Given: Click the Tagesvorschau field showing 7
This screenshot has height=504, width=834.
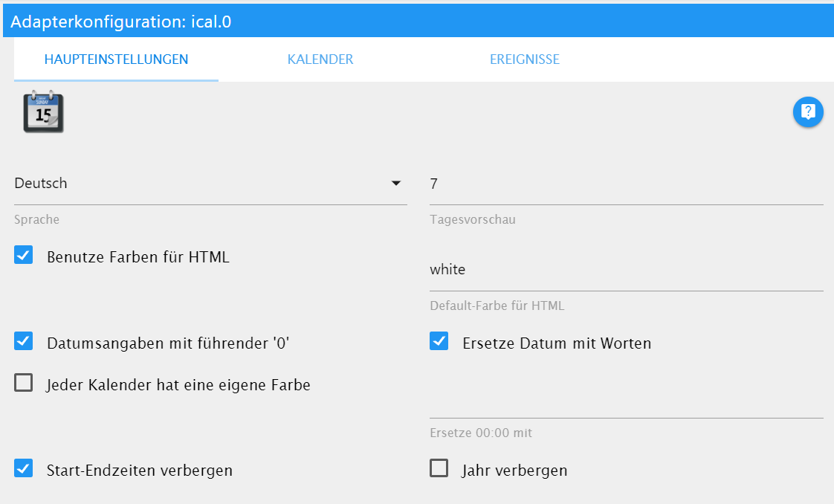Looking at the screenshot, I should (x=626, y=184).
